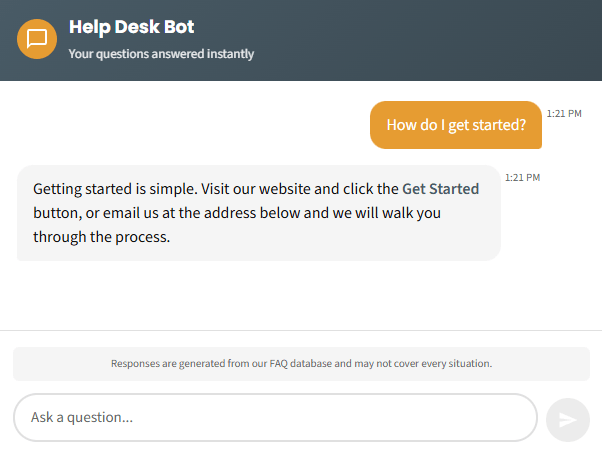Click the word "Responses" in the disclaimer

click(x=135, y=364)
